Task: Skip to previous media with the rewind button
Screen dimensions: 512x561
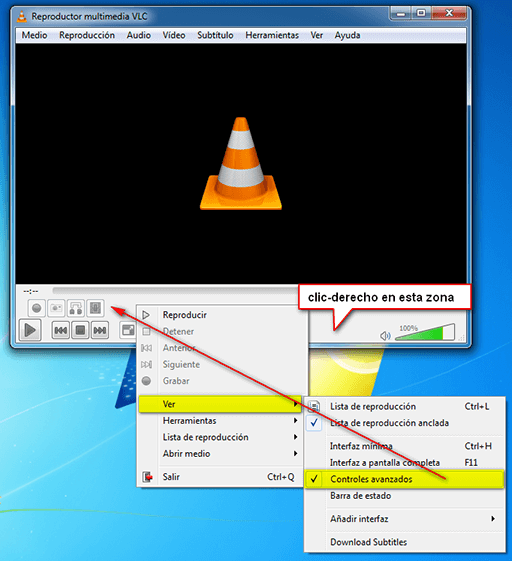Action: (60, 330)
